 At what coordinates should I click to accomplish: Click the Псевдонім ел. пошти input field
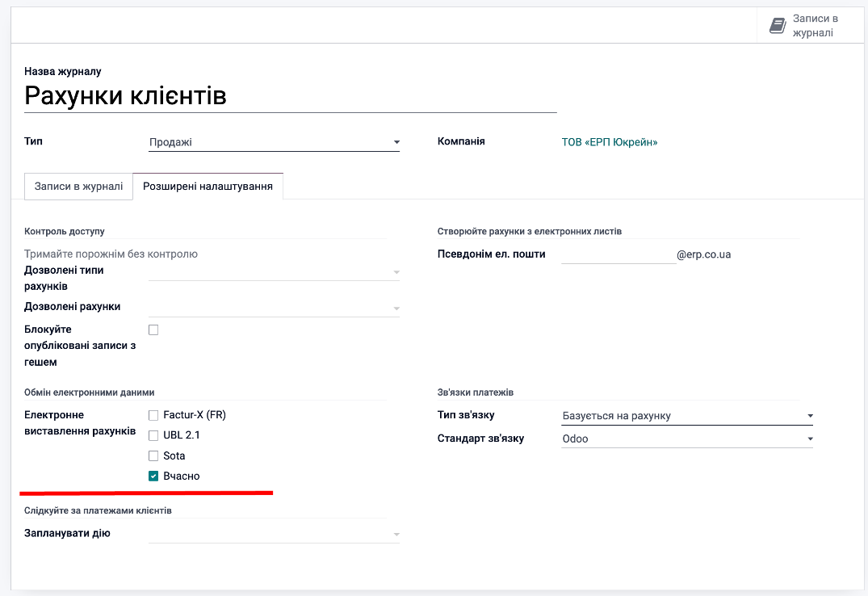(x=618, y=254)
